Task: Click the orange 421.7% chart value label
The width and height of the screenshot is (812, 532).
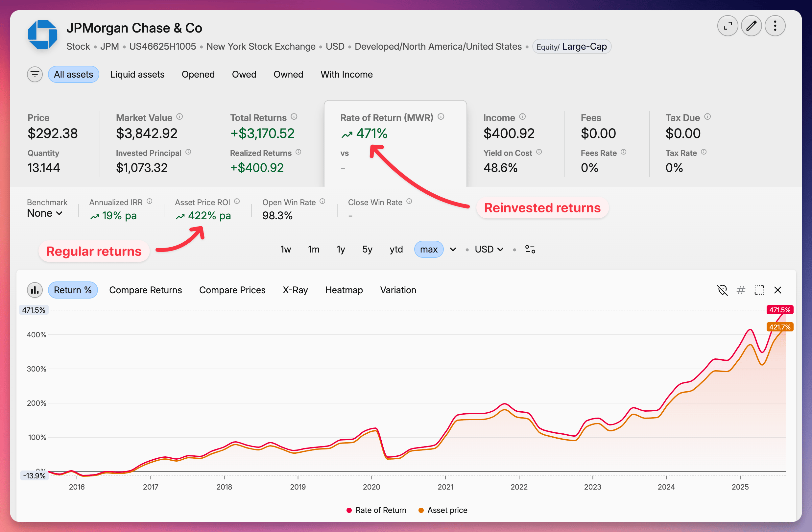Action: point(779,327)
